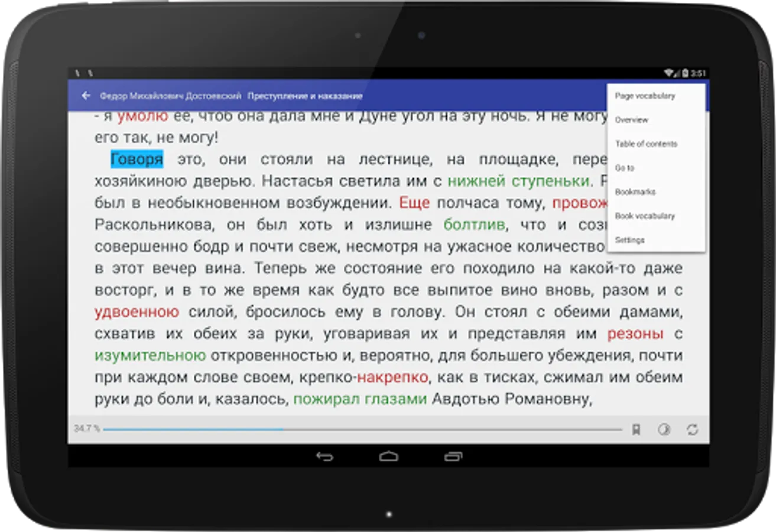
Task: Tap the red word резоны
Action: coord(635,334)
